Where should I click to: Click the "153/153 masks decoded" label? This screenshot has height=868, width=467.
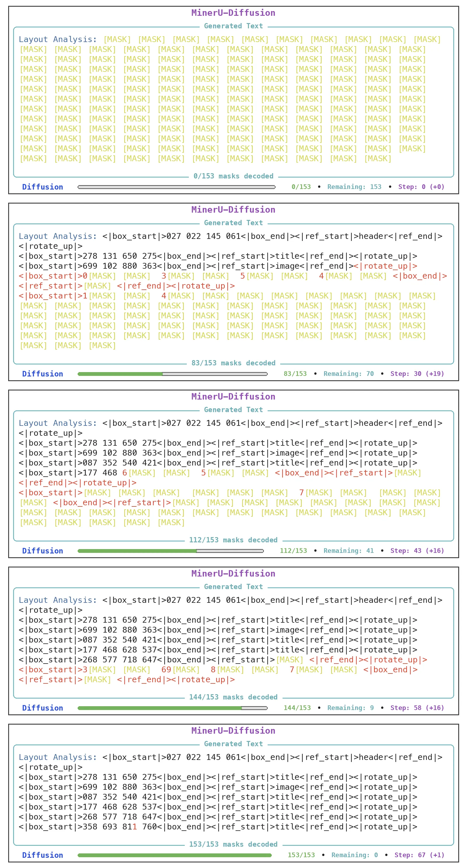[x=233, y=844]
